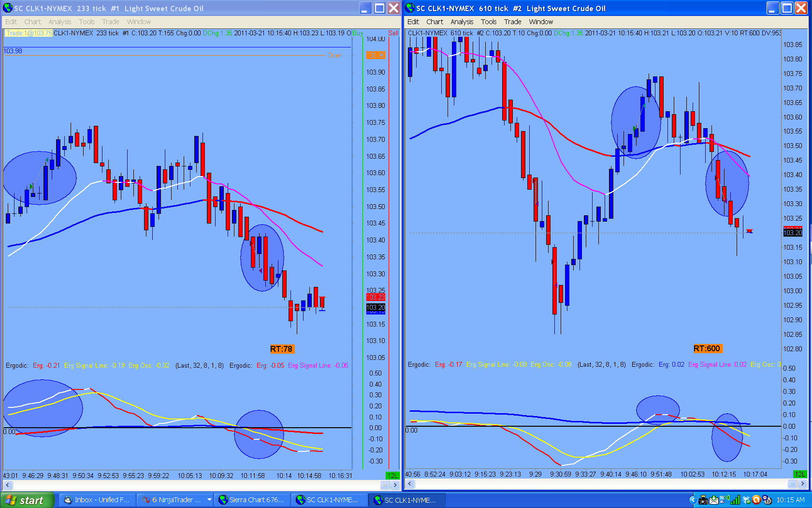Open Window menu in 610 tick chart window
This screenshot has height=508, width=812.
pyautogui.click(x=541, y=22)
